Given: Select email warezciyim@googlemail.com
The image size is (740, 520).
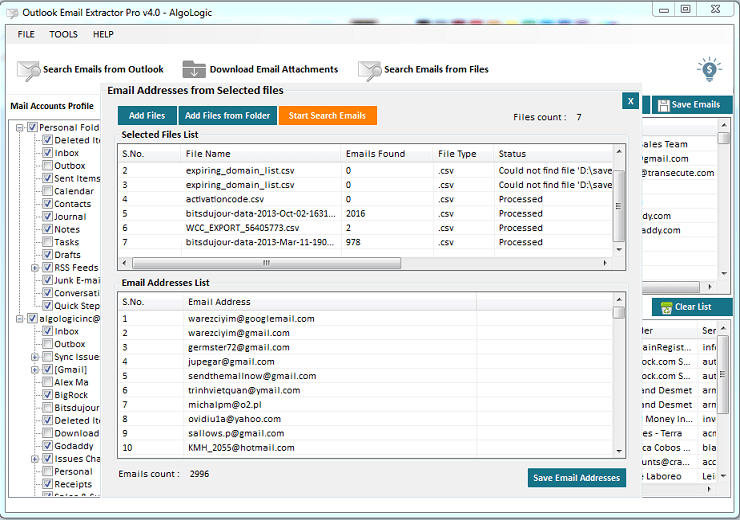Looking at the screenshot, I should coord(366,319).
